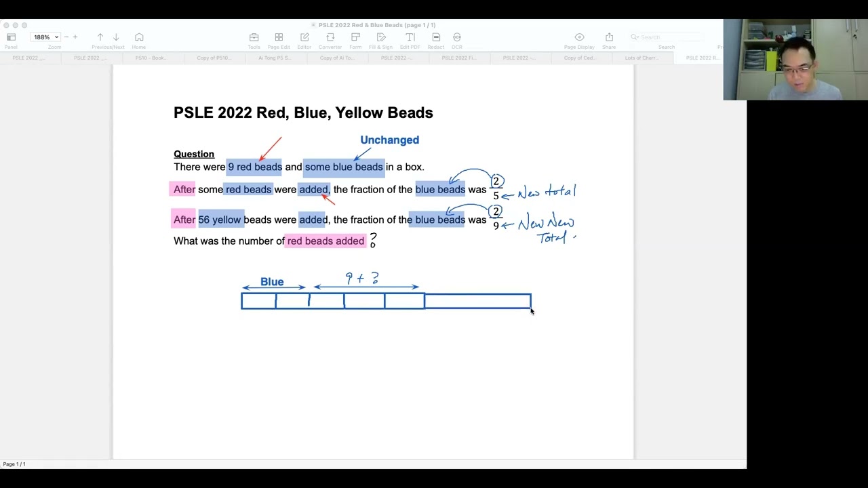
Task: Click the underlined 'Question' heading
Action: (x=194, y=154)
